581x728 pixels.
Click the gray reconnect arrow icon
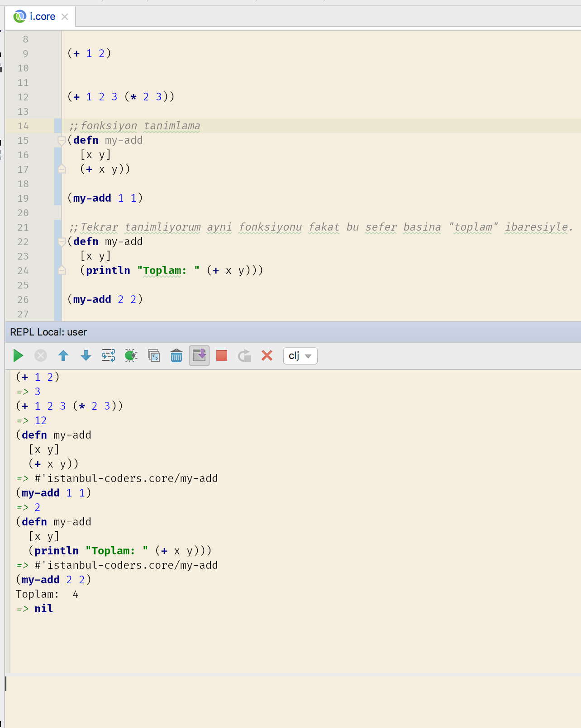(x=244, y=356)
